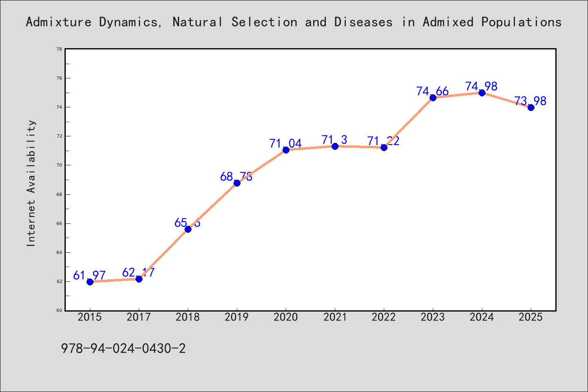The image size is (588, 392).
Task: Select the data point for 2019
Action: 237,183
